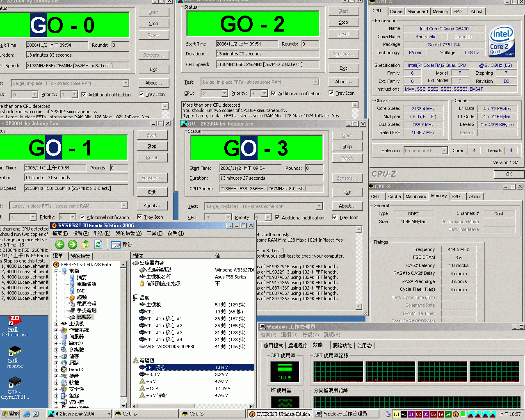Toggle Tray Icon checkbox in GO - 2 window

coord(331,93)
